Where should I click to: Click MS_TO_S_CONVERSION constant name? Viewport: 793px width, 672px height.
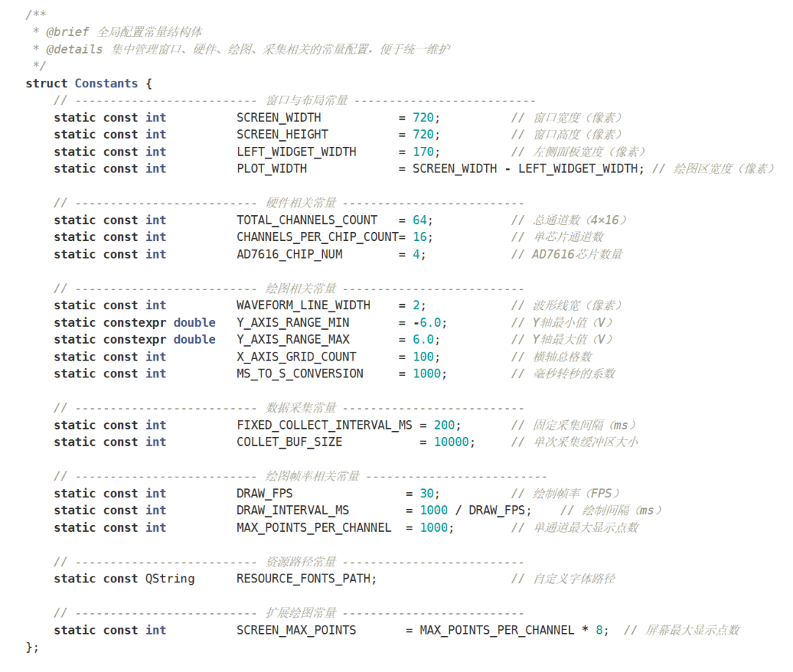click(x=300, y=374)
